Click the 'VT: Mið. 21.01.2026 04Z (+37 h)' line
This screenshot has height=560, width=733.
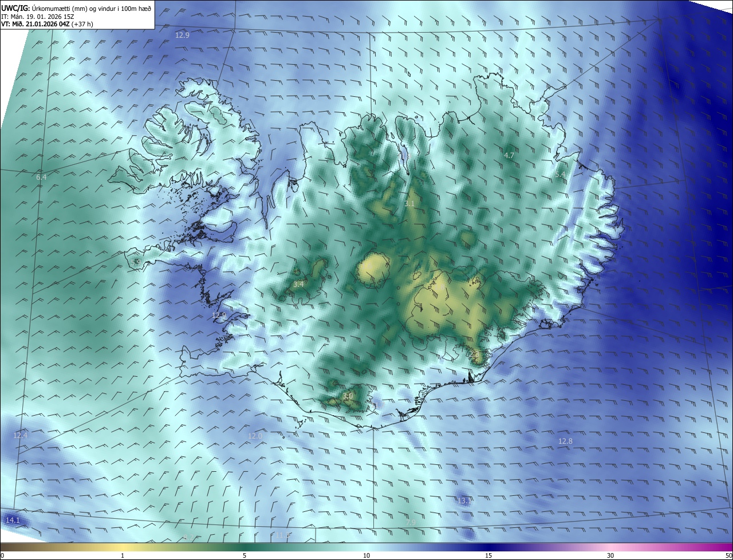tap(48, 24)
